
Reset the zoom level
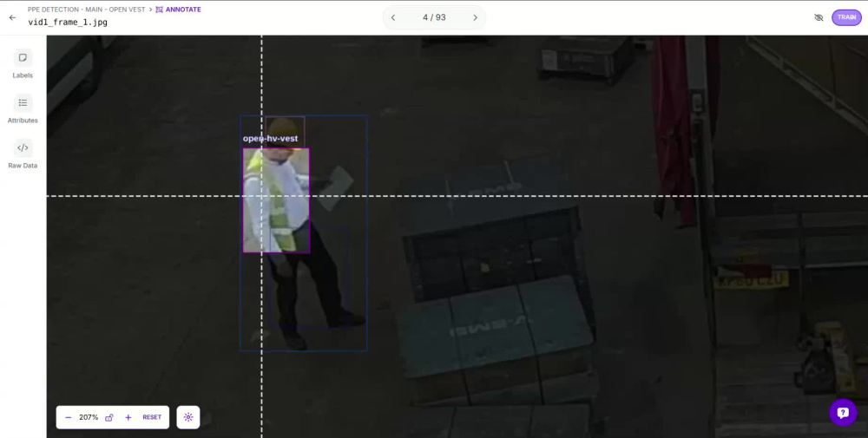pyautogui.click(x=152, y=417)
